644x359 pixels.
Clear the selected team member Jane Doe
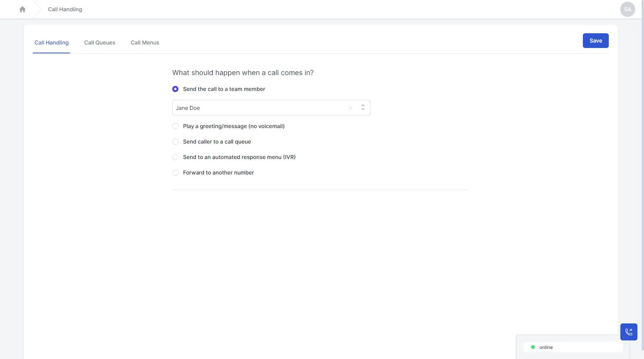[x=350, y=108]
